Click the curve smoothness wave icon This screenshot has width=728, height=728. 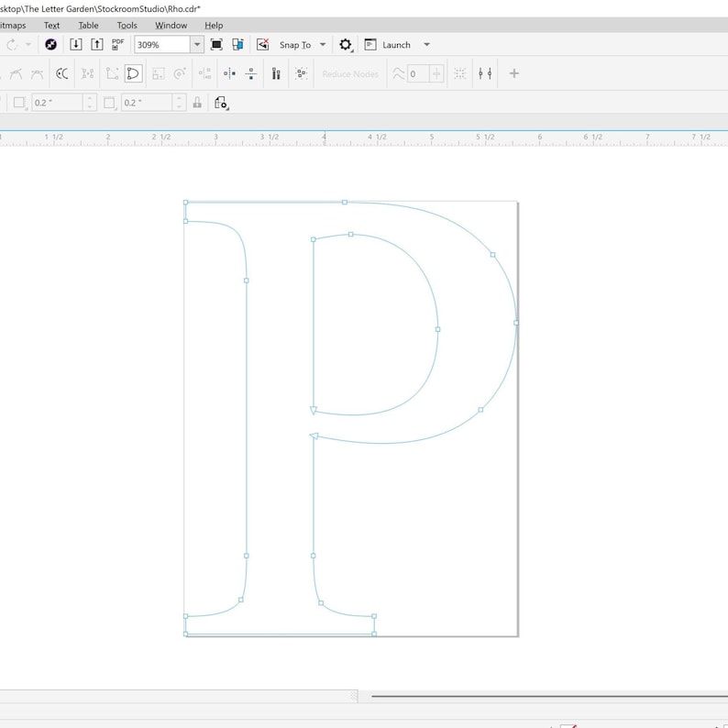[x=398, y=73]
